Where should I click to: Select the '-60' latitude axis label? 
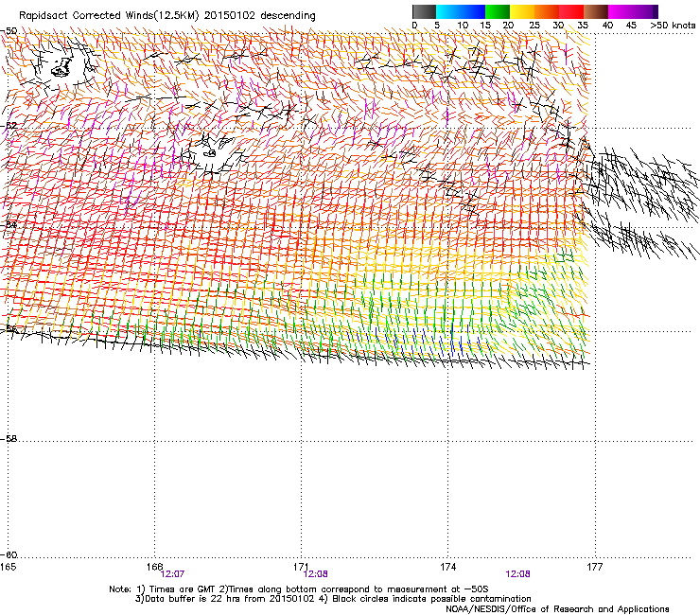(x=9, y=554)
